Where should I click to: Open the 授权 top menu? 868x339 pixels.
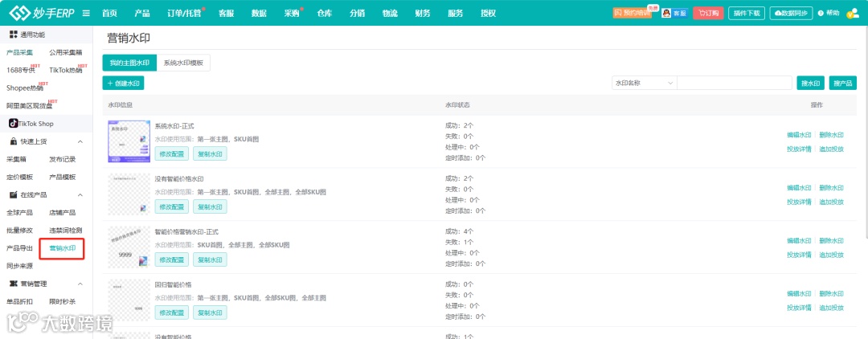[x=489, y=14]
